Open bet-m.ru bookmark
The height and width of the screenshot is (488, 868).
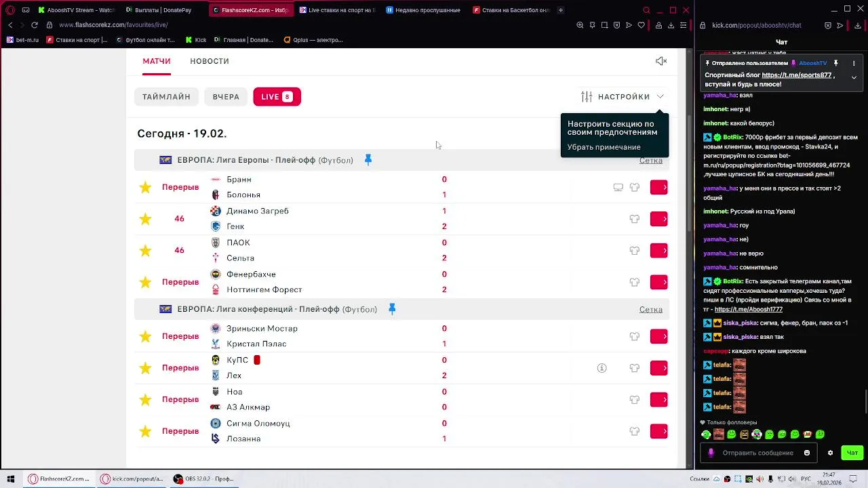click(x=22, y=40)
